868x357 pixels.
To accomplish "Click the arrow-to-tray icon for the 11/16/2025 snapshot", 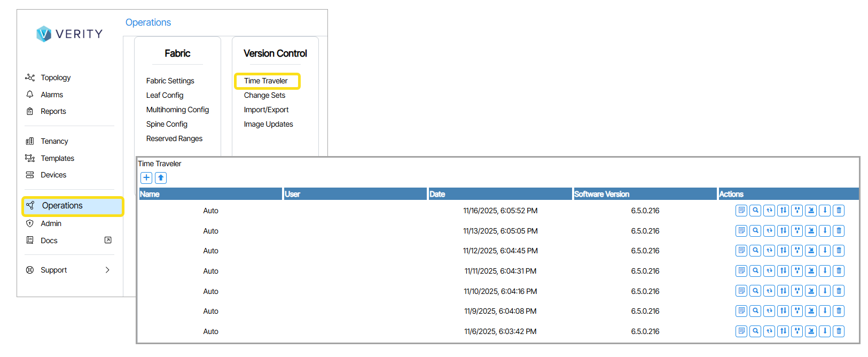I will [811, 211].
